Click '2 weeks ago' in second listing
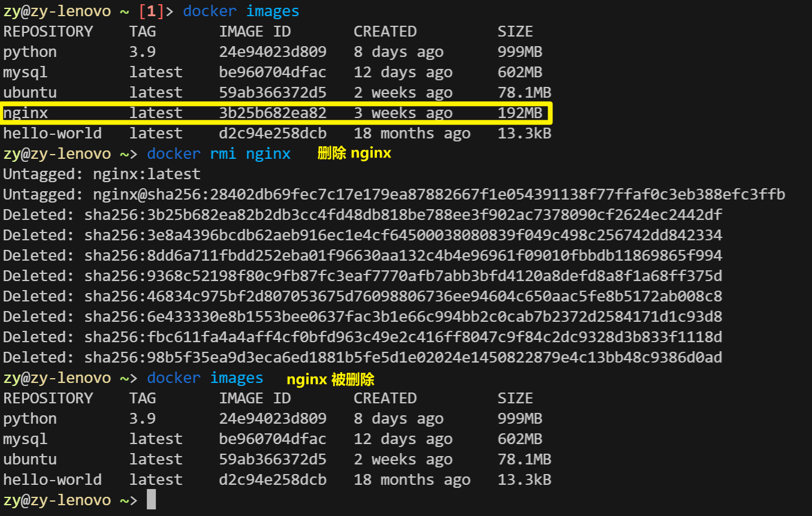 coord(403,459)
